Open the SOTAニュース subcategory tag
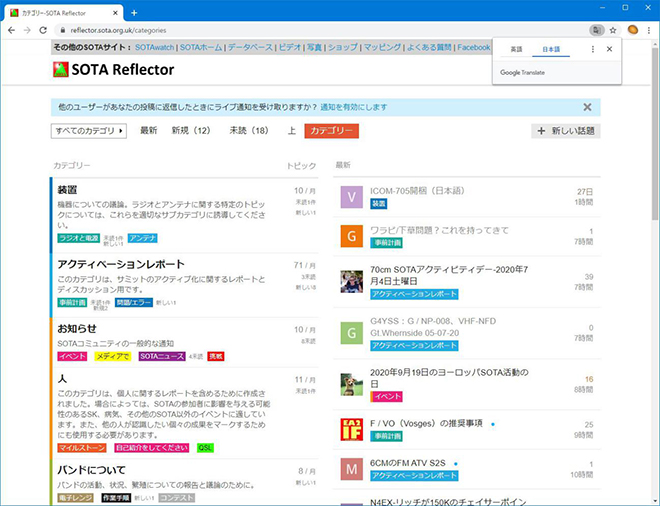The height and width of the screenshot is (506, 660). coord(162,357)
